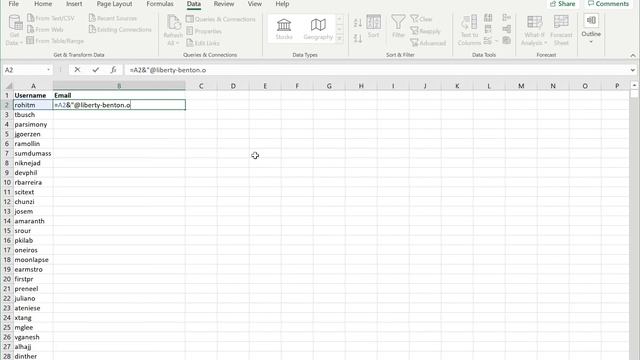Image resolution: width=640 pixels, height=360 pixels.
Task: Reapply the filter
Action: tap(426, 31)
